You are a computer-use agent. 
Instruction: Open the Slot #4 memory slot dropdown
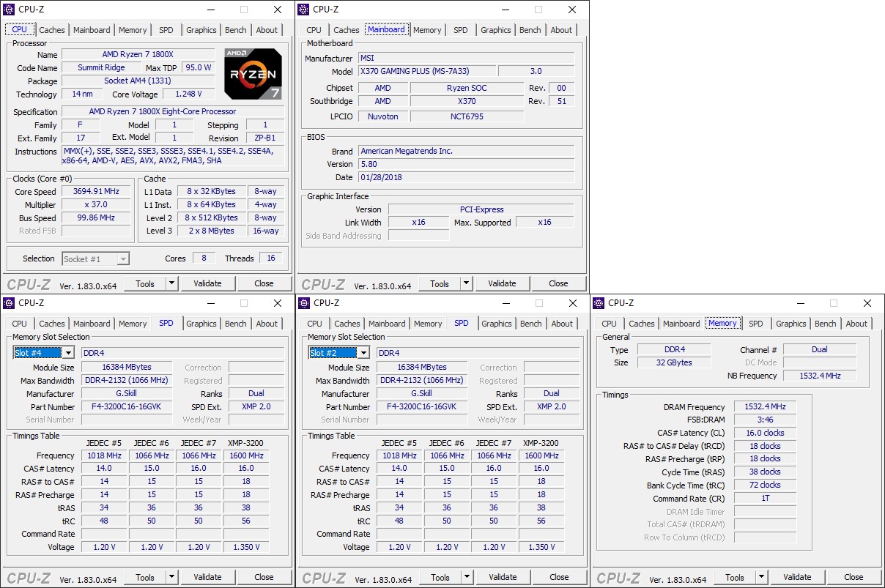click(67, 353)
